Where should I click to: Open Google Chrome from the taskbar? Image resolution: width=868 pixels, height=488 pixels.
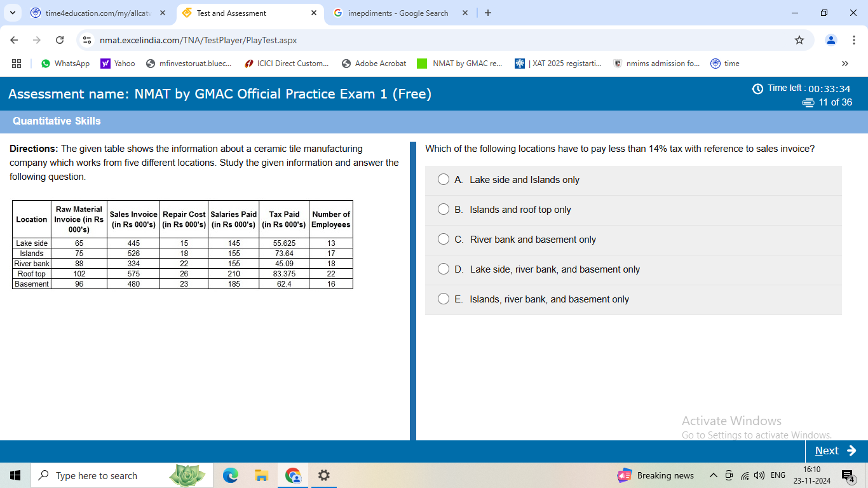point(293,475)
